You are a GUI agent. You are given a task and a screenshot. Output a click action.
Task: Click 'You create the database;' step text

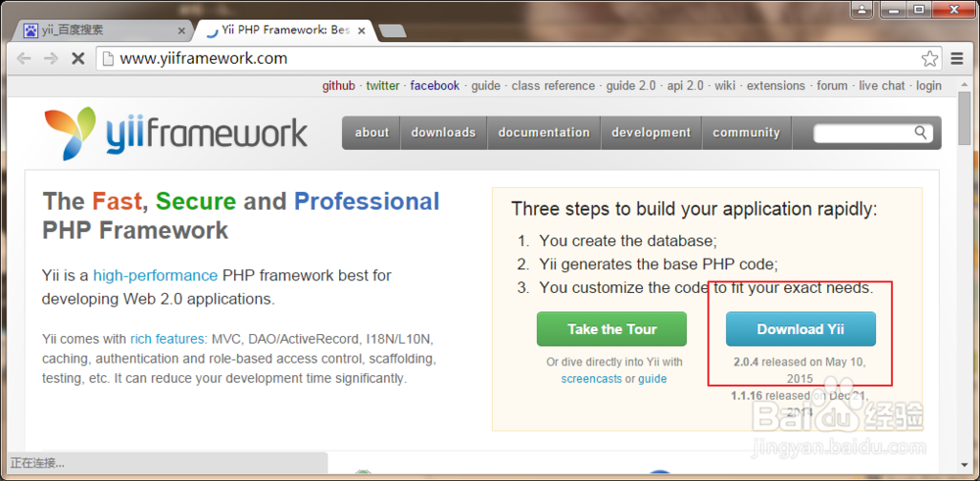(x=628, y=241)
